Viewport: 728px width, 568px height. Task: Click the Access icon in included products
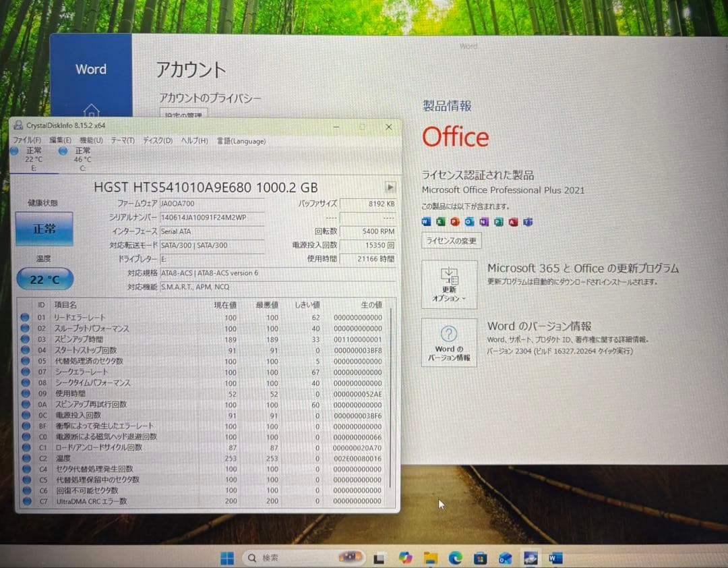[512, 221]
